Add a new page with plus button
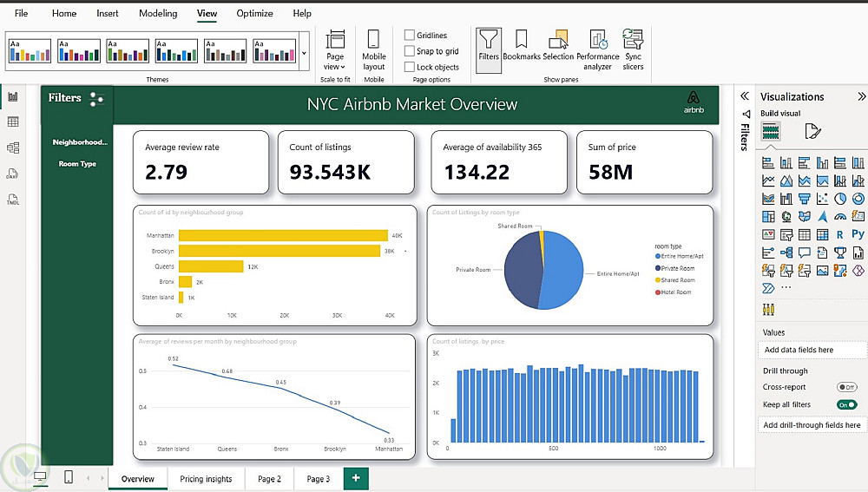 [x=355, y=479]
